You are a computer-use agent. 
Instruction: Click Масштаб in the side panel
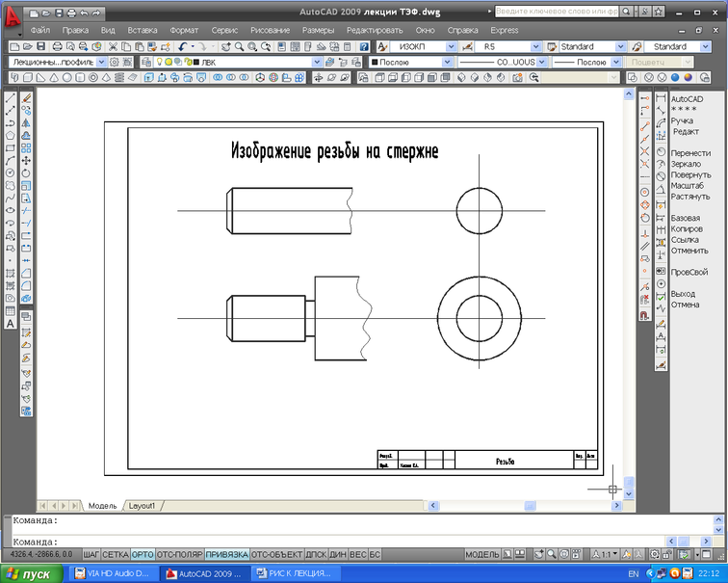(688, 186)
